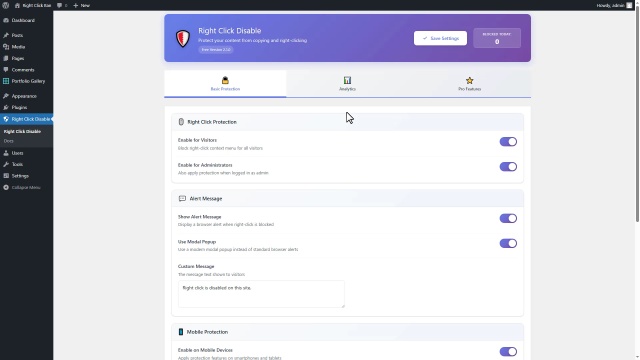
Task: Toggle Enable for Administrators switch
Action: tap(508, 167)
